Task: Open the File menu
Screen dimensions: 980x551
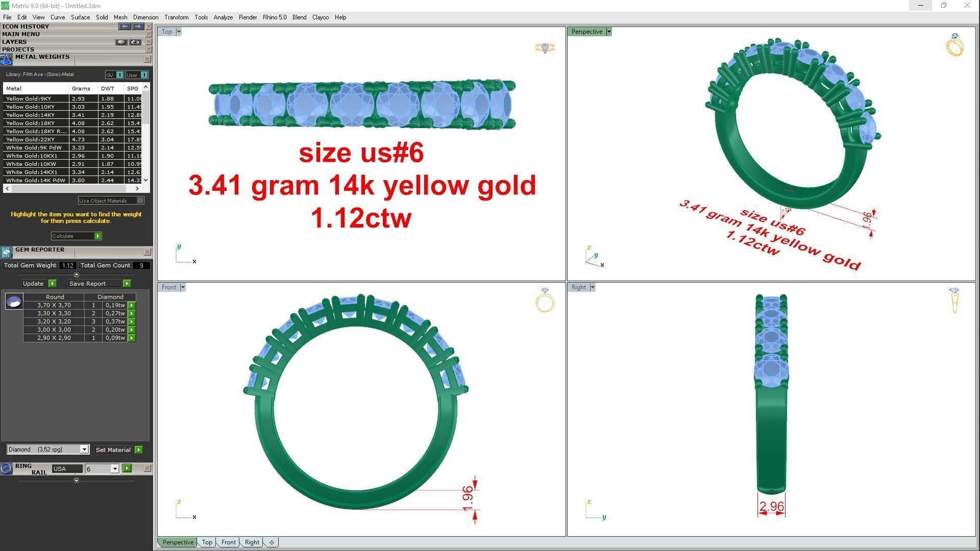Action: click(7, 17)
